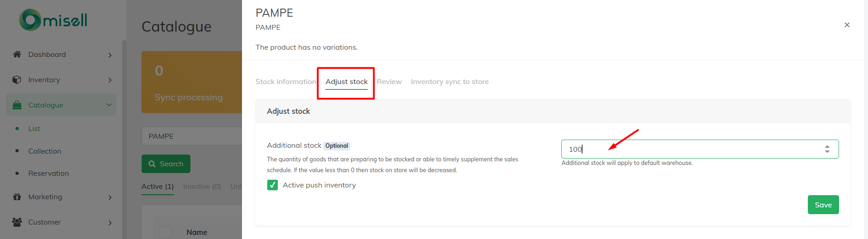868x239 pixels.
Task: Open the Review tab
Action: pyautogui.click(x=389, y=82)
